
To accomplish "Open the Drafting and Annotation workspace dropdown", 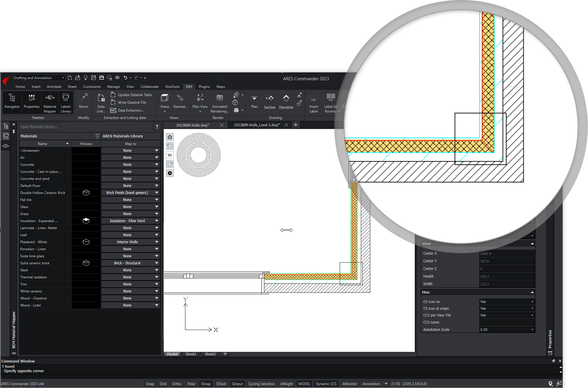I will pos(39,78).
